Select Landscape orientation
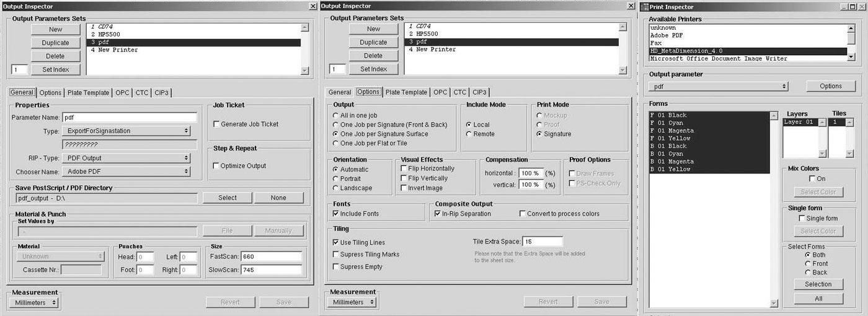 336,188
